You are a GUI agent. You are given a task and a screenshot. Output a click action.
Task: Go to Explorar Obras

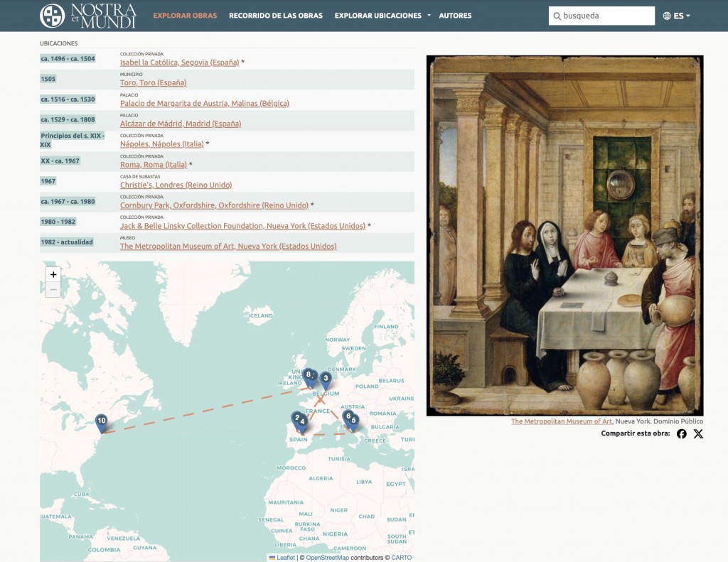185,16
